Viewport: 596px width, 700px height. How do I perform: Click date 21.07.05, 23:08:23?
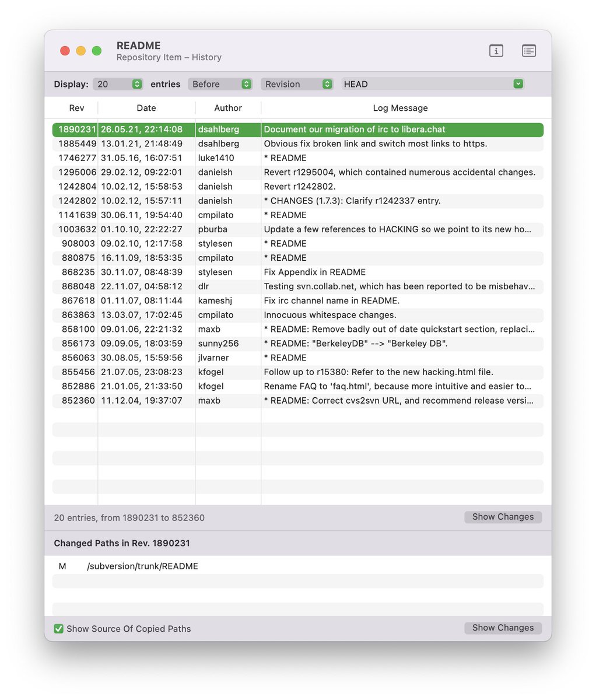(x=142, y=372)
